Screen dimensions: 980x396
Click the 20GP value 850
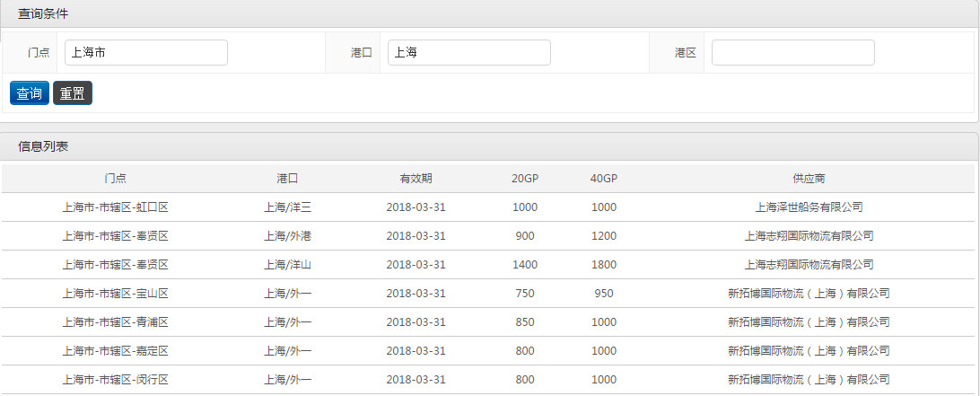pyautogui.click(x=525, y=322)
